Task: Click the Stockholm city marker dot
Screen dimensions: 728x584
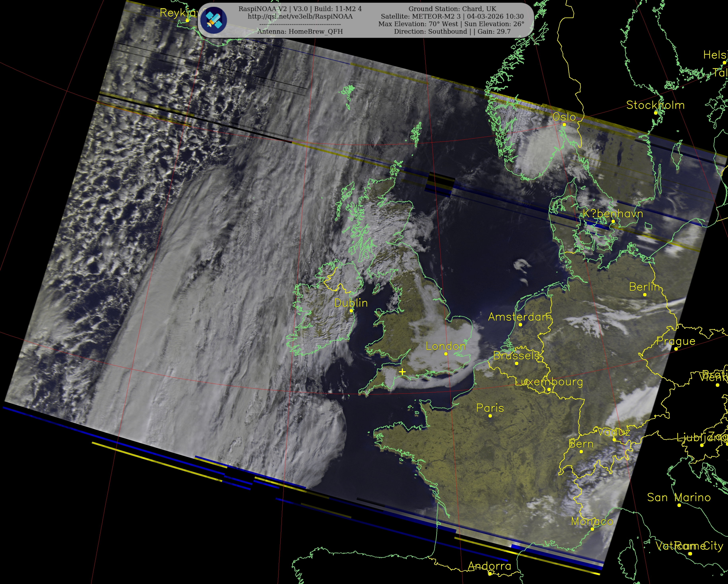Action: tap(656, 113)
